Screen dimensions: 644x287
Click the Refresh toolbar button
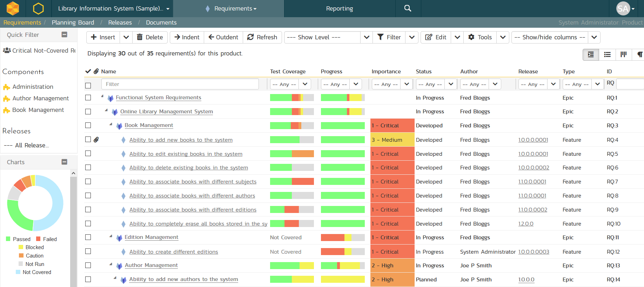pyautogui.click(x=262, y=37)
